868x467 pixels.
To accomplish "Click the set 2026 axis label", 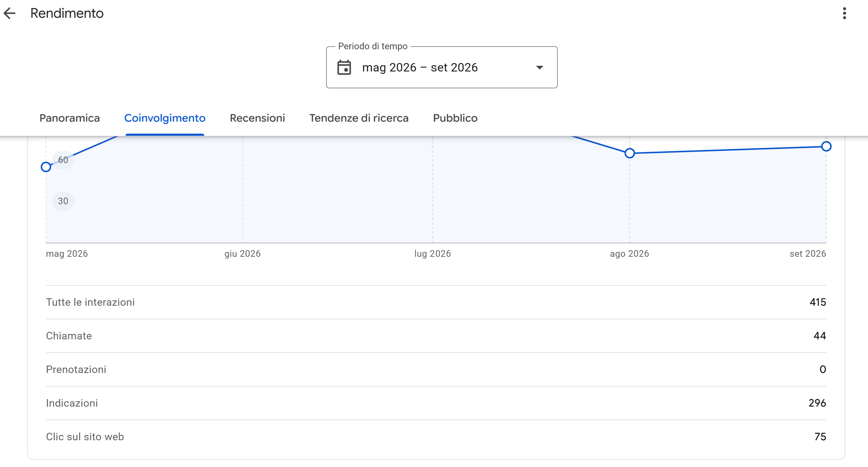I will [x=808, y=254].
